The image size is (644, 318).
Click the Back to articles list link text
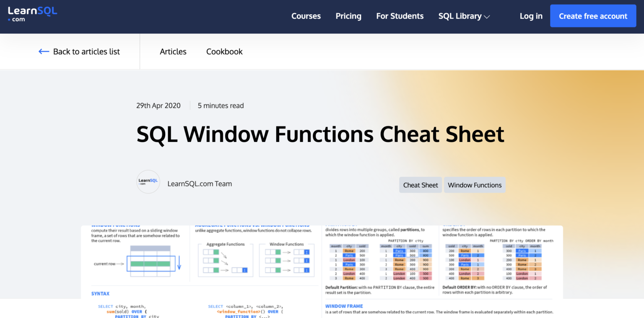[x=86, y=52]
